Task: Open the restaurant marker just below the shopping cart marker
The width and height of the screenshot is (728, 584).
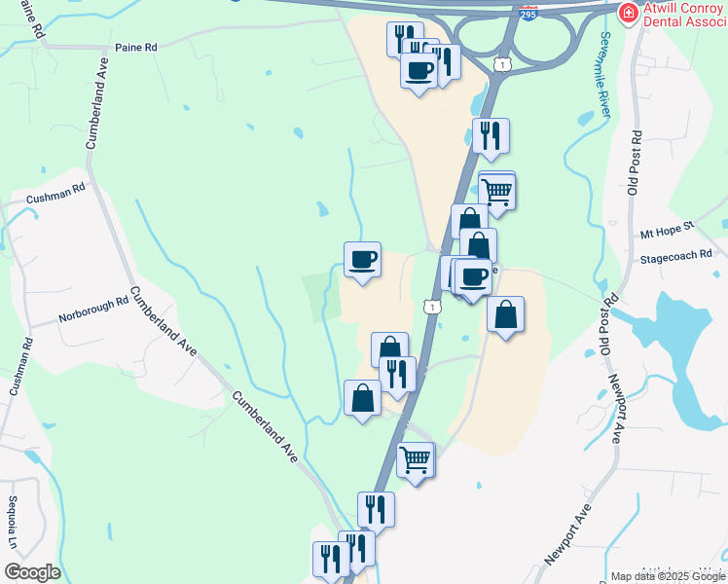Action: [x=376, y=512]
